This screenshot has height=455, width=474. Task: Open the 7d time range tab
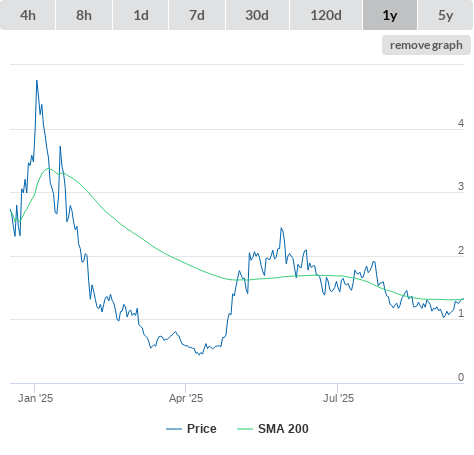197,15
